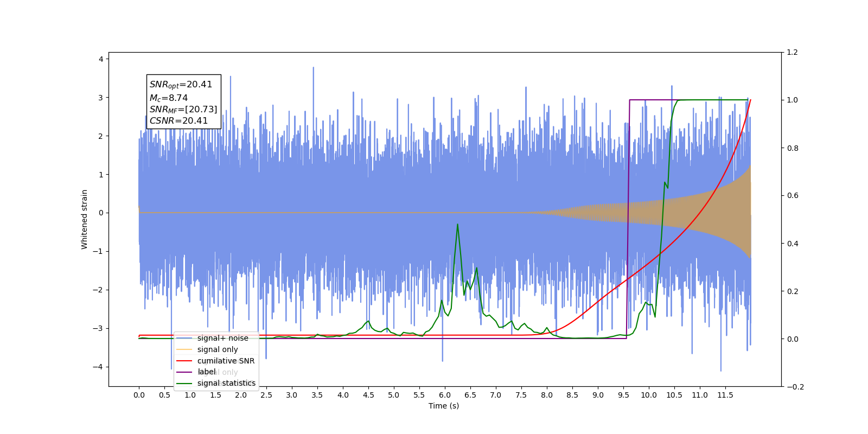Screen dimensions: 868x434
Task: Click the left y-axis tick label 4
Action: click(101, 59)
